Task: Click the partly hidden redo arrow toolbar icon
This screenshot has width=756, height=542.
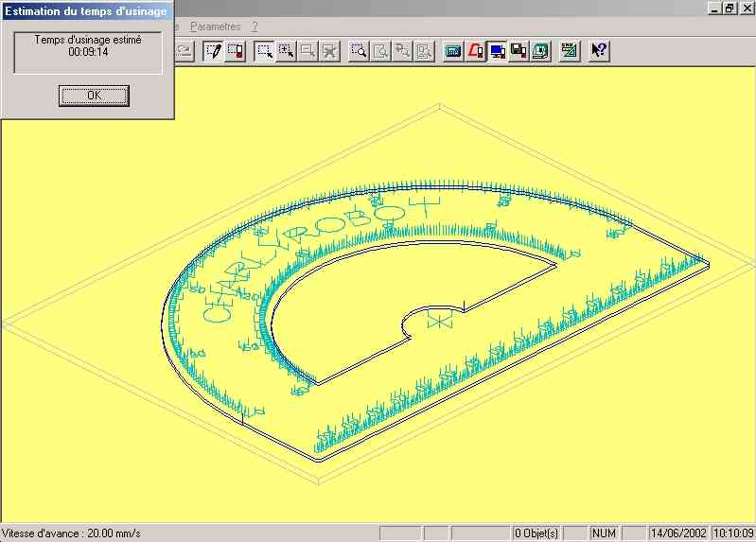Action: (x=185, y=51)
